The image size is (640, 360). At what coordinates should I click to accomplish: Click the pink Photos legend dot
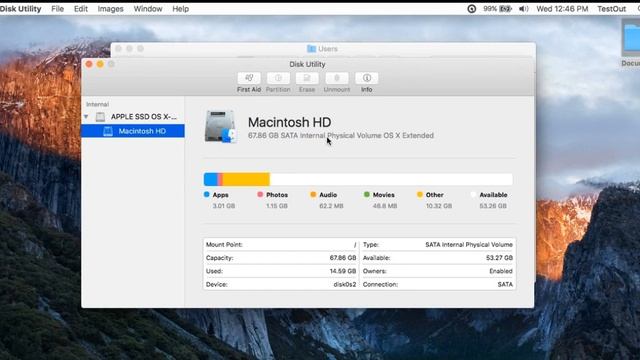[260, 195]
